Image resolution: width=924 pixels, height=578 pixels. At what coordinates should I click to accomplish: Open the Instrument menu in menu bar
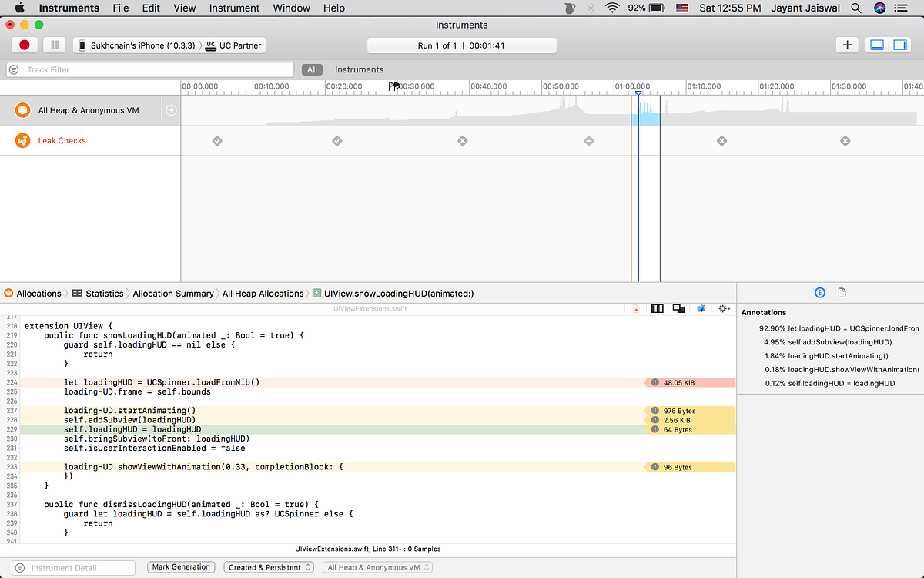pos(234,8)
